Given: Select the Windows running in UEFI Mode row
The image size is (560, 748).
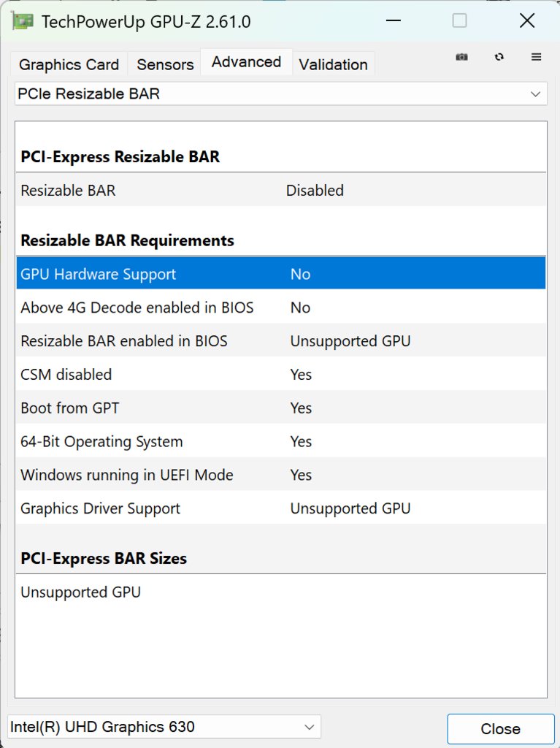Looking at the screenshot, I should point(281,475).
